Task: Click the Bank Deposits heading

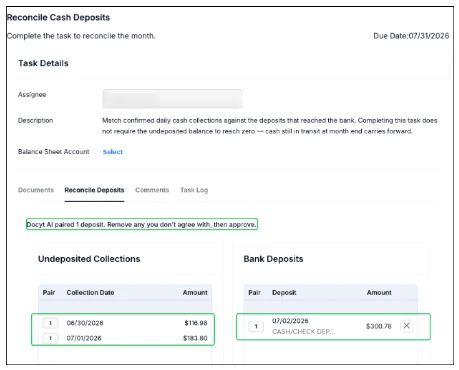Action: [x=273, y=259]
